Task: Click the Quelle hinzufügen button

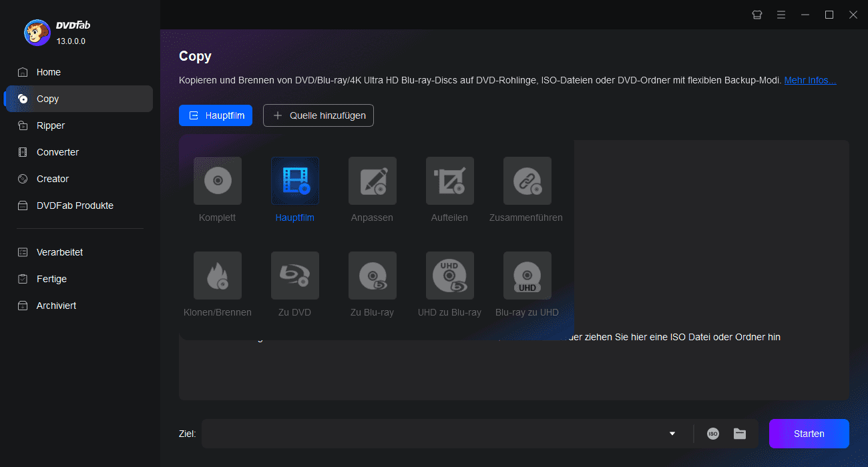Action: click(318, 115)
